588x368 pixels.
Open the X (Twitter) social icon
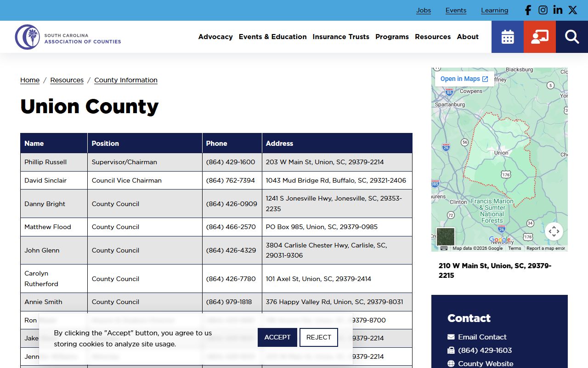[x=572, y=10]
